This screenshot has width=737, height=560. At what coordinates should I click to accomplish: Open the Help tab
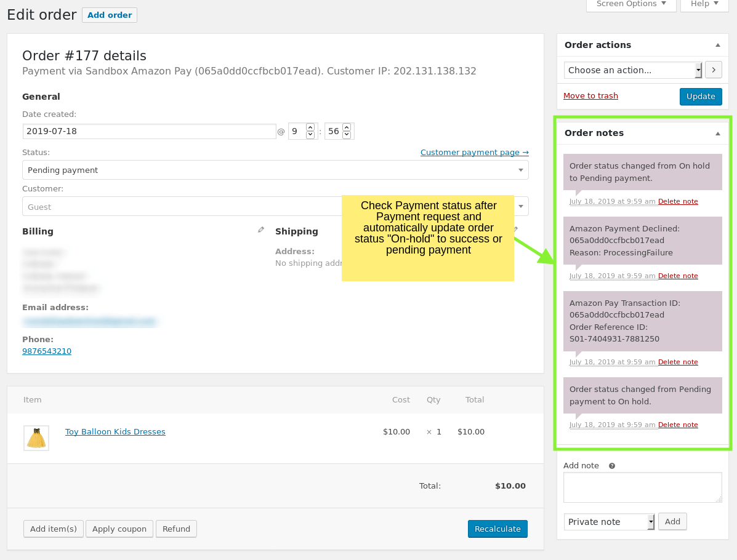pos(704,4)
